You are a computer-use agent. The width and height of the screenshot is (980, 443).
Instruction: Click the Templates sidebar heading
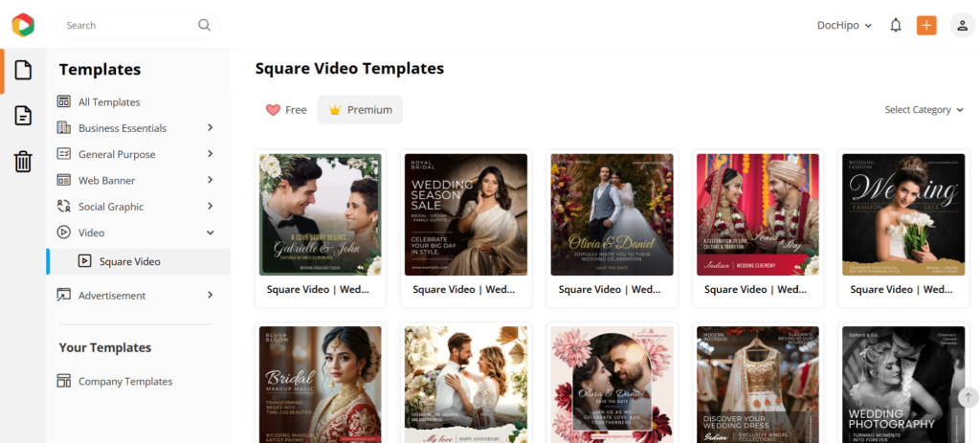(100, 69)
